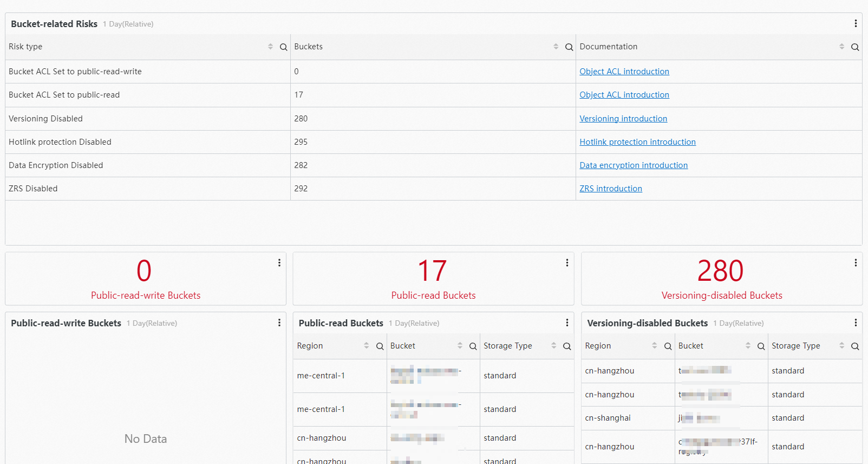
Task: Open the Public-read Buckets table panel options menu
Action: tap(567, 323)
